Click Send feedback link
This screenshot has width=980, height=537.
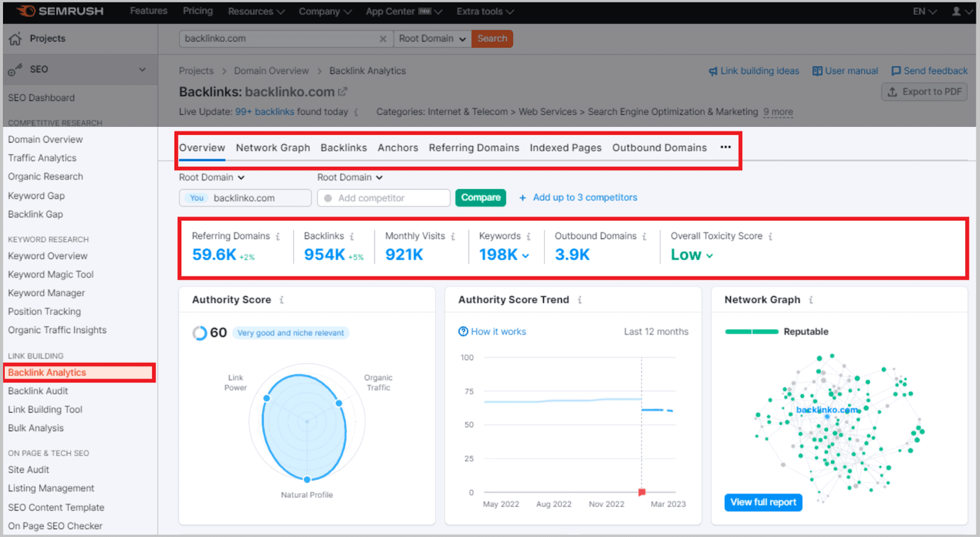tap(930, 71)
